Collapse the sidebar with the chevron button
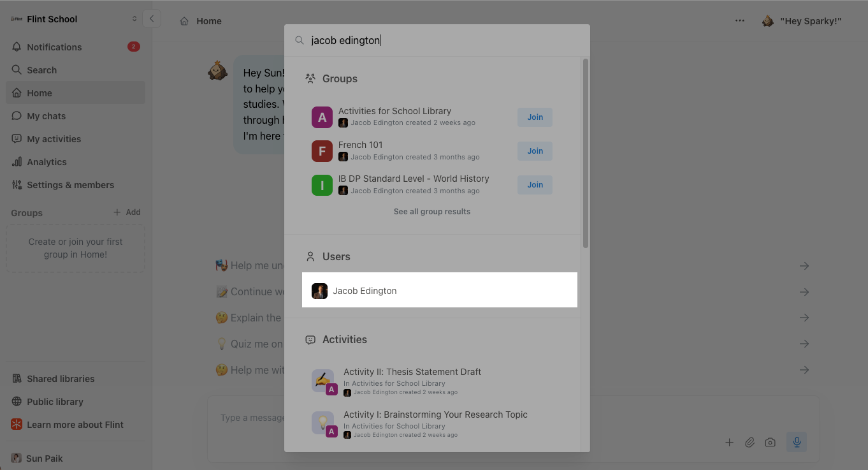The image size is (868, 470). click(152, 19)
